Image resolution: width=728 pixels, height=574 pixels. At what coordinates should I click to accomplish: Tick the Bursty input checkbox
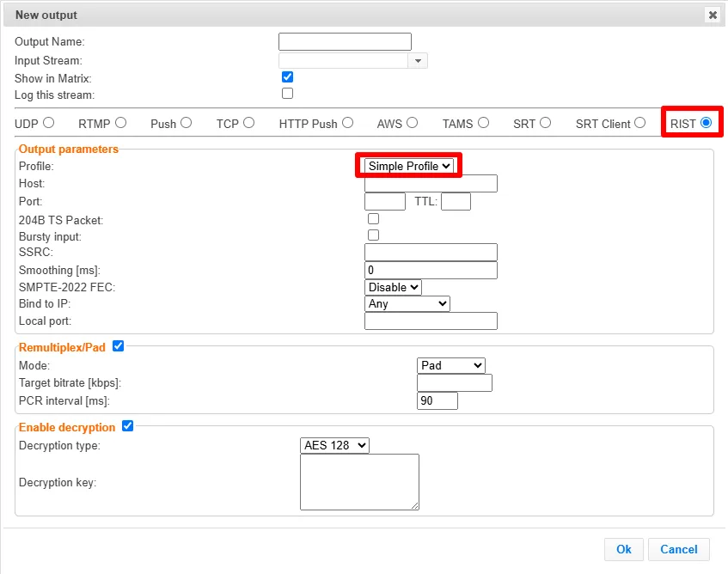[x=373, y=235]
